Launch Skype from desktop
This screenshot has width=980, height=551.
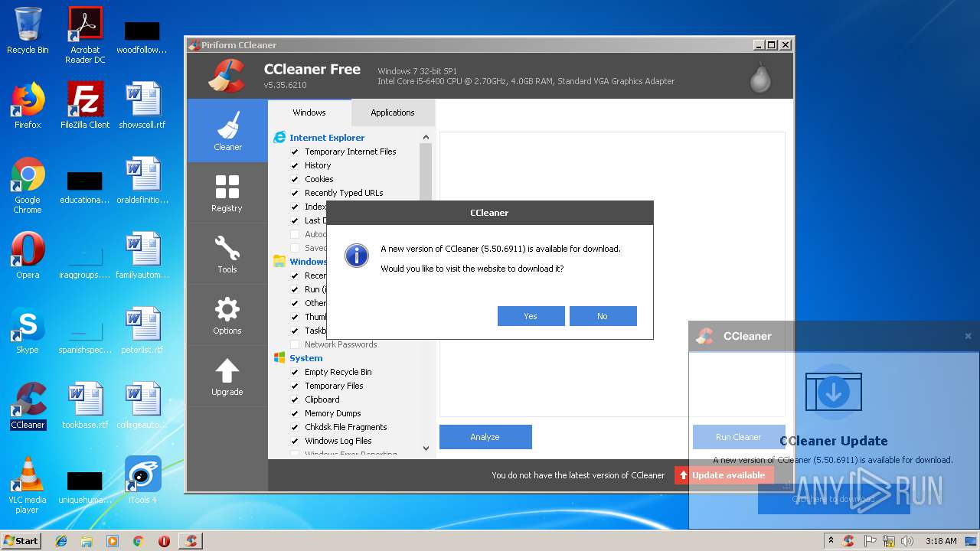point(28,331)
